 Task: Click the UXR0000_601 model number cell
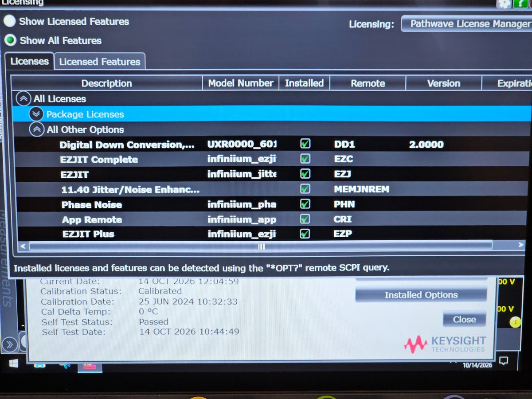[242, 144]
